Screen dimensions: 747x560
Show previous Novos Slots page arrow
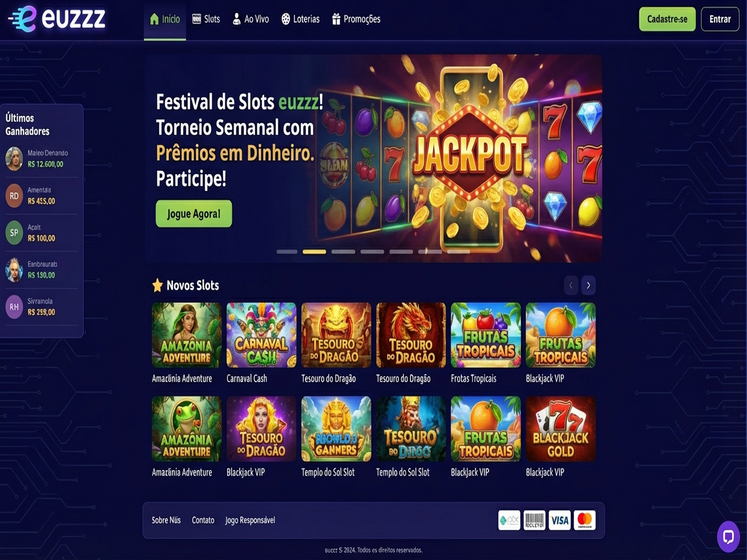(571, 285)
